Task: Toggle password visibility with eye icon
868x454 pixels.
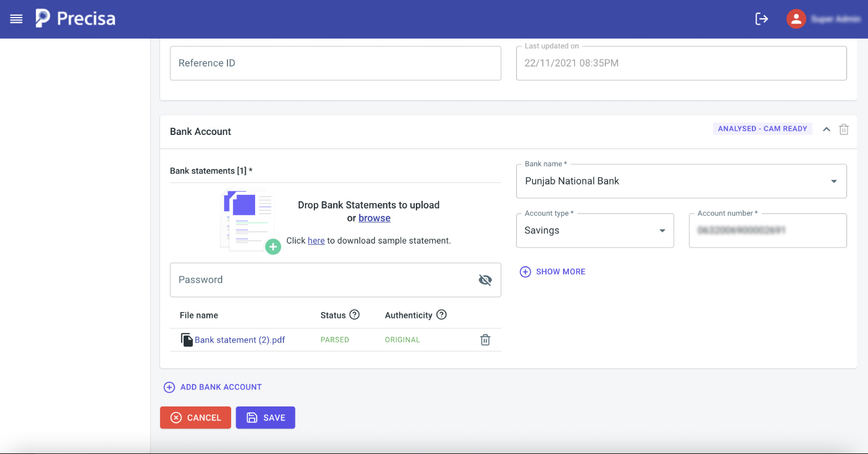Action: coord(485,280)
